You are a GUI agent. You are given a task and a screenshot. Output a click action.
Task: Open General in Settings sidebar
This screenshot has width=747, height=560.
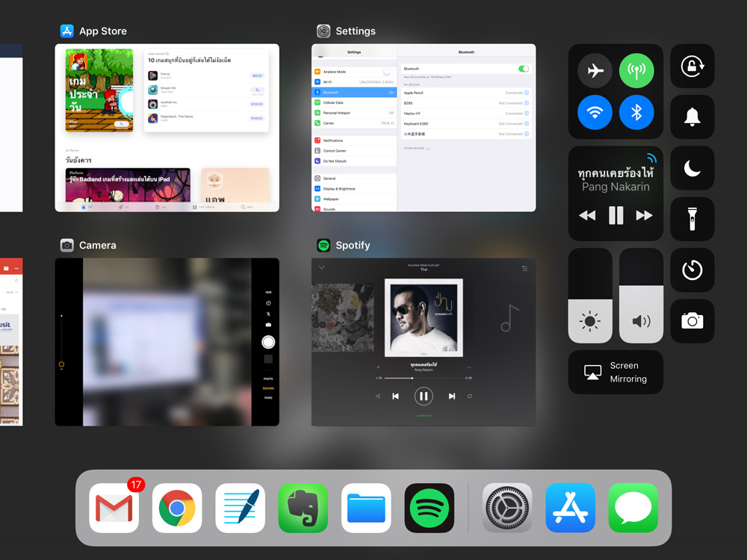pos(354,178)
